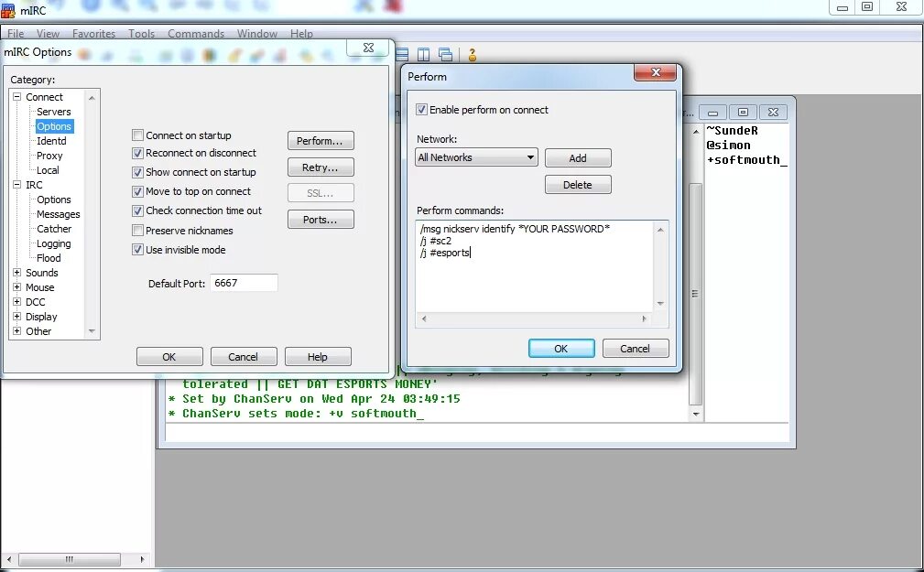Select Catcher in category tree
This screenshot has height=572, width=924.
coord(54,229)
